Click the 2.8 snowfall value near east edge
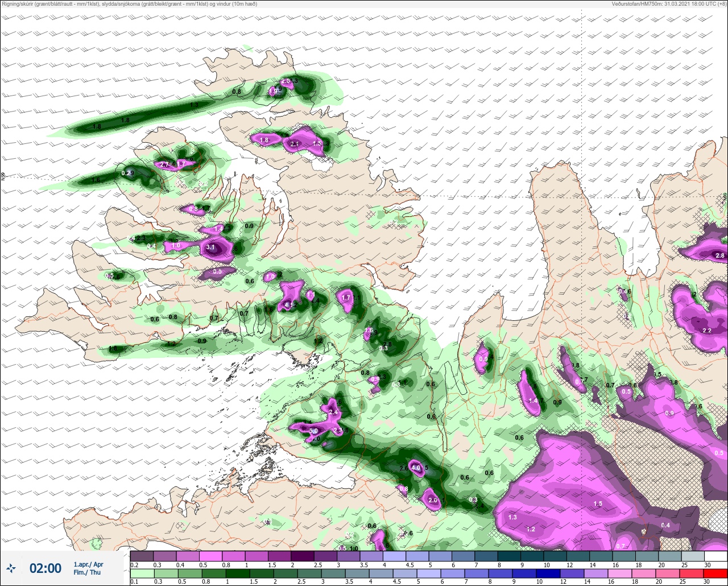 (x=719, y=255)
